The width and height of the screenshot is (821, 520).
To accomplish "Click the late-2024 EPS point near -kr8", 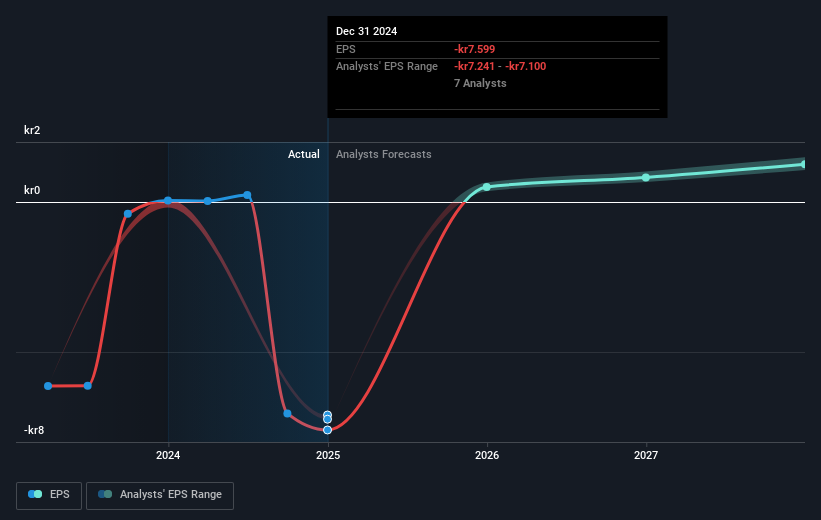I will 287,414.
